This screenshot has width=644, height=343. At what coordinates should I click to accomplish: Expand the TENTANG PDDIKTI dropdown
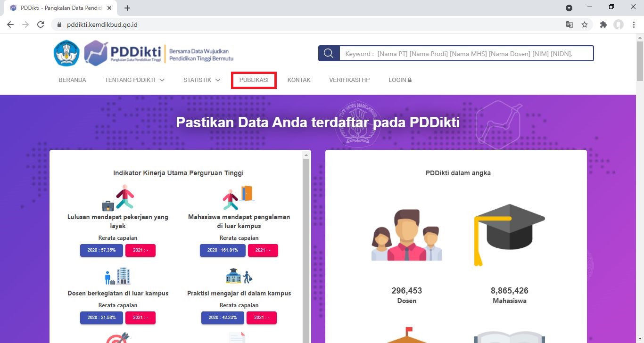pyautogui.click(x=135, y=80)
